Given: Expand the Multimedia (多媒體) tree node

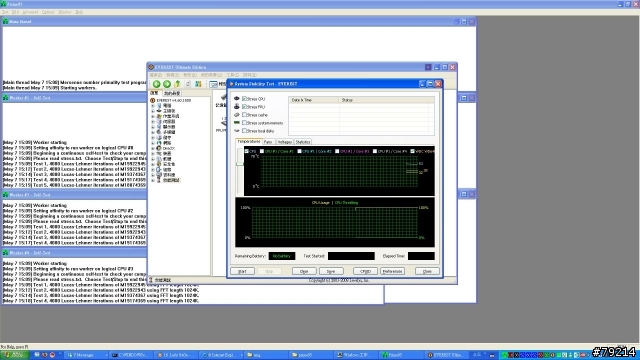Looking at the screenshot, I should (x=153, y=132).
